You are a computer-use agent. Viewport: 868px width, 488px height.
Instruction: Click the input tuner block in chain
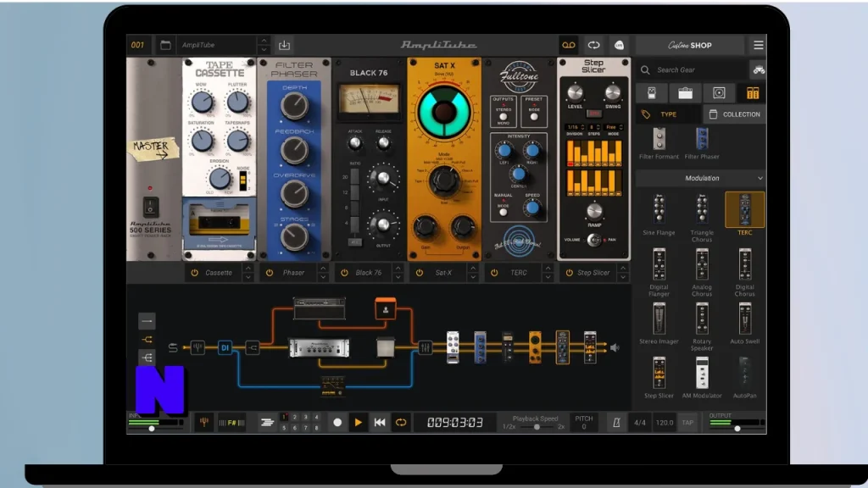[197, 348]
